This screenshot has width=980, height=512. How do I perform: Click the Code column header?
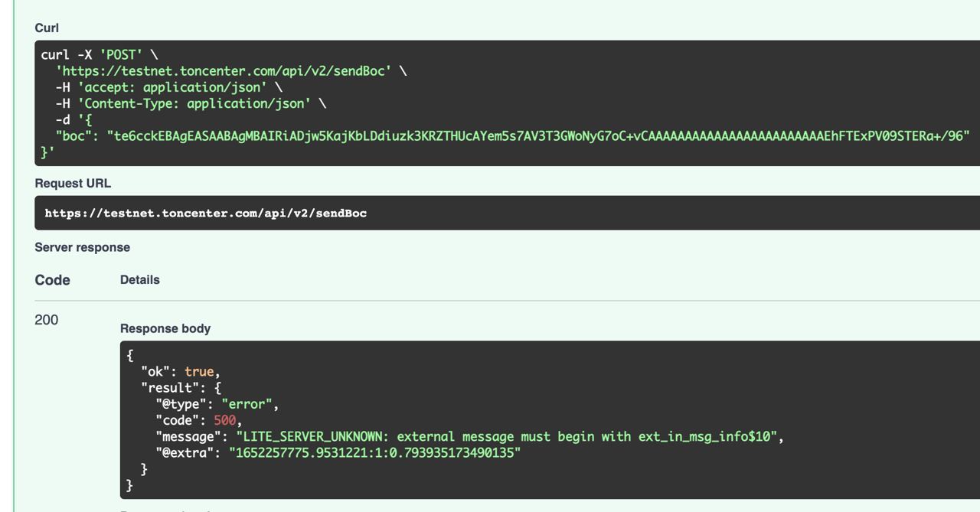52,280
